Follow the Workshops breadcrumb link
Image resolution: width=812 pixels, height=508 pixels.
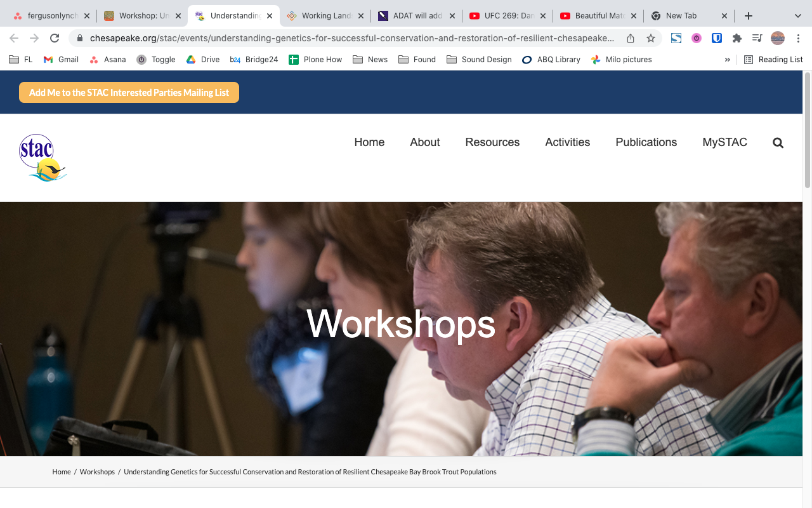[x=97, y=472]
